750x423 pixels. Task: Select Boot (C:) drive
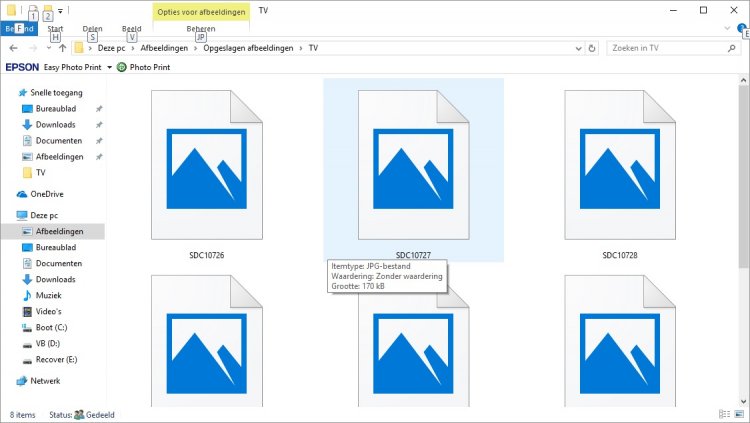pyautogui.click(x=50, y=327)
